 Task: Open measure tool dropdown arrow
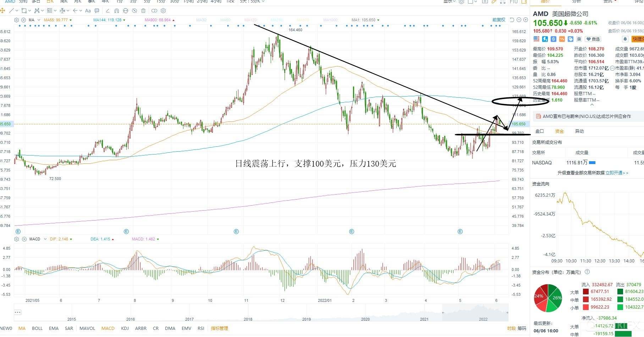click(x=68, y=11)
